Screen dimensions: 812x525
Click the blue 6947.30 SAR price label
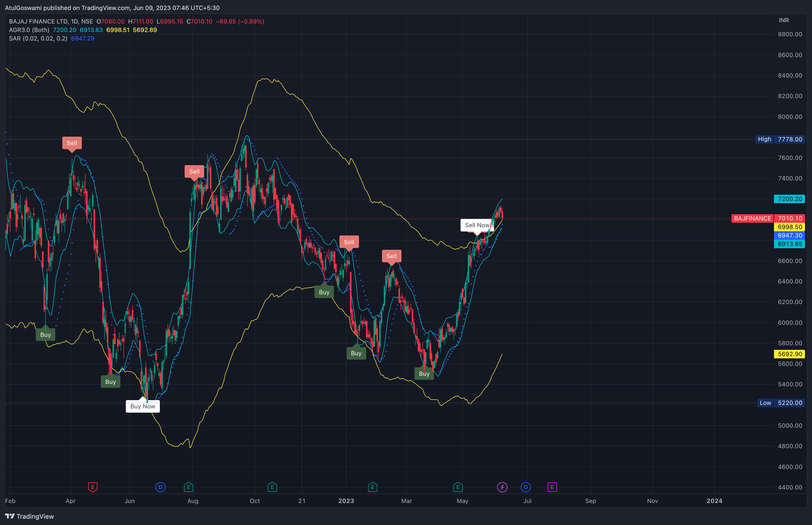[789, 235]
